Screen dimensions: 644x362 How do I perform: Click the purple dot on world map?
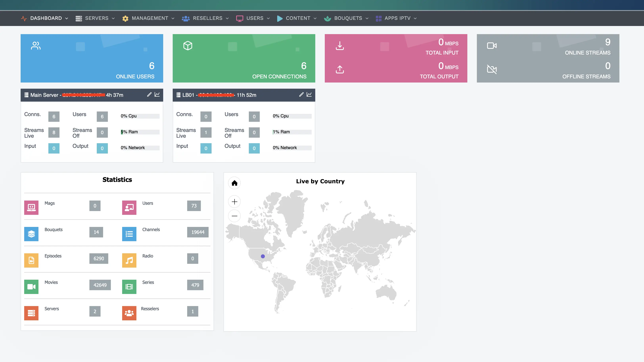[x=263, y=256]
